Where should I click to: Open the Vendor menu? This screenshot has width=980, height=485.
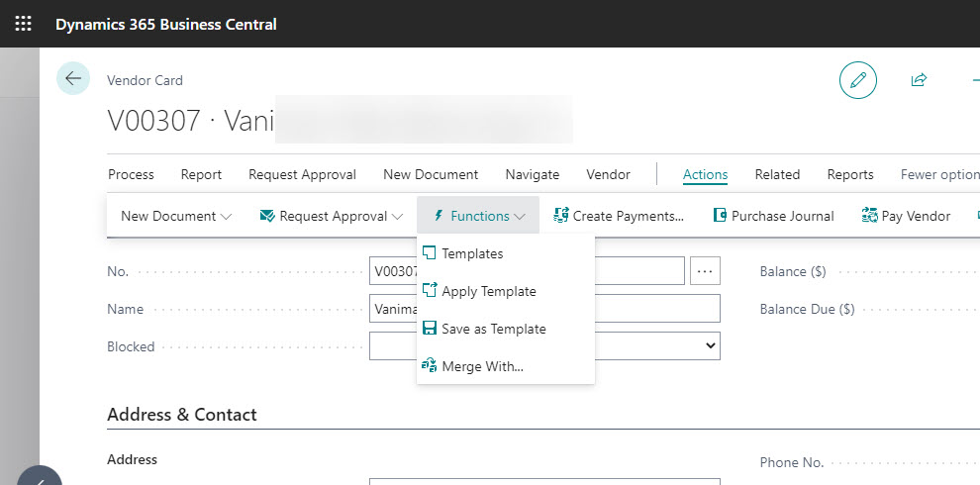click(x=608, y=174)
